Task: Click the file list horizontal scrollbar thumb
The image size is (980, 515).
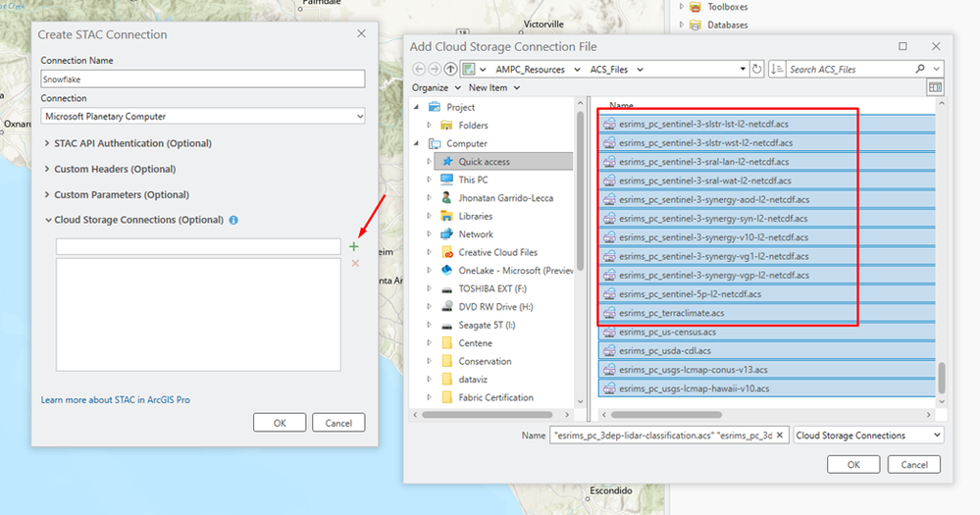Action: (x=666, y=414)
